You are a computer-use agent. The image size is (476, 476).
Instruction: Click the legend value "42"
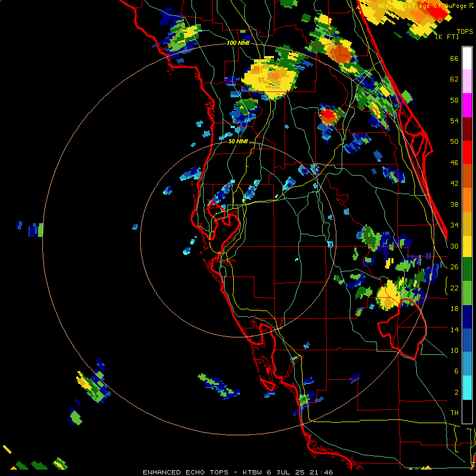(x=454, y=184)
